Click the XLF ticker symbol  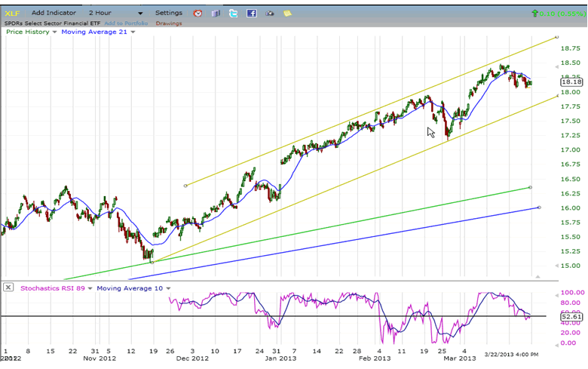point(13,13)
